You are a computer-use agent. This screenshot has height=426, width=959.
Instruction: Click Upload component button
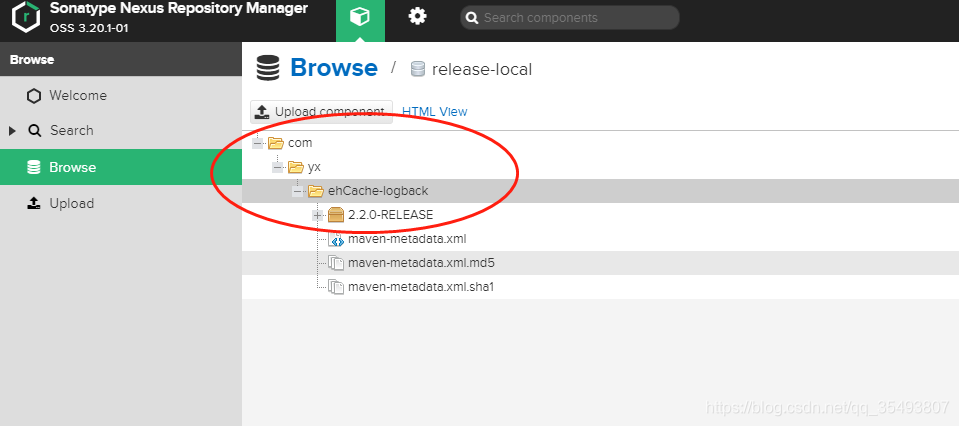(322, 112)
